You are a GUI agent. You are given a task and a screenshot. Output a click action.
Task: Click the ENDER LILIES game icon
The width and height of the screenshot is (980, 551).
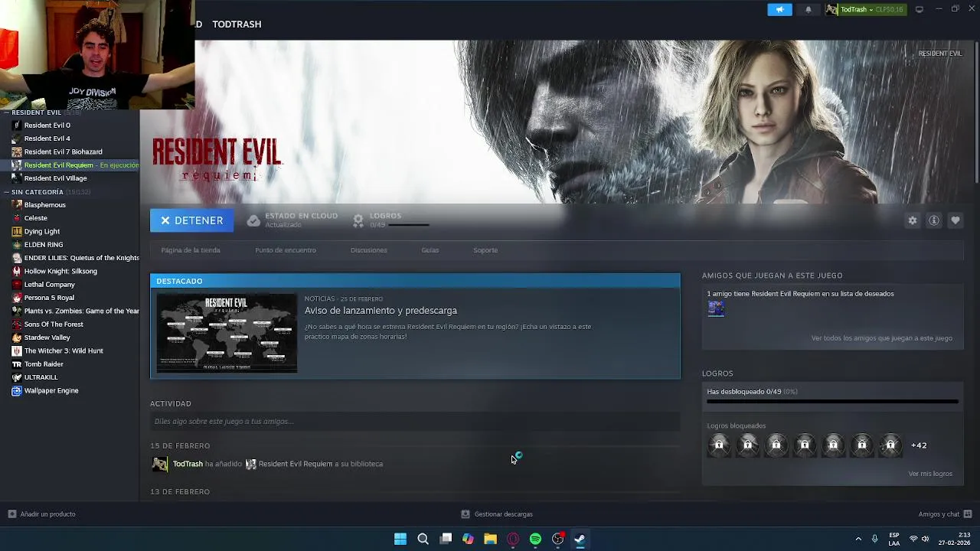17,258
